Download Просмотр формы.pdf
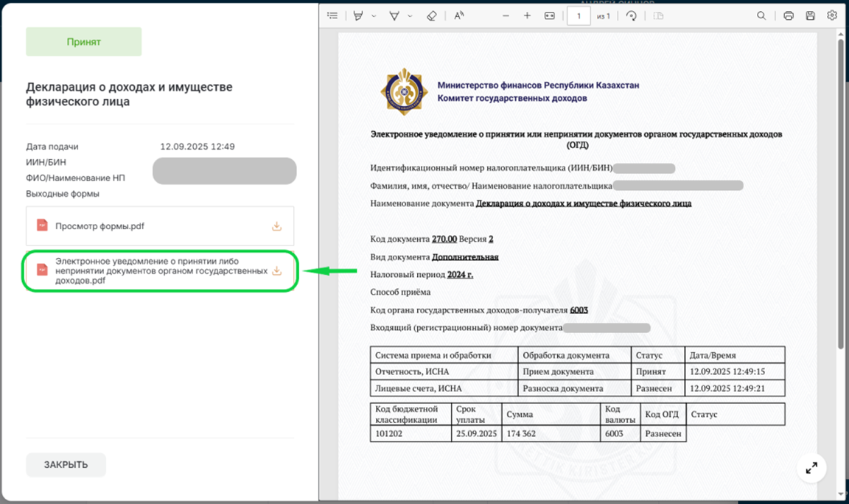The width and height of the screenshot is (849, 504). (276, 226)
